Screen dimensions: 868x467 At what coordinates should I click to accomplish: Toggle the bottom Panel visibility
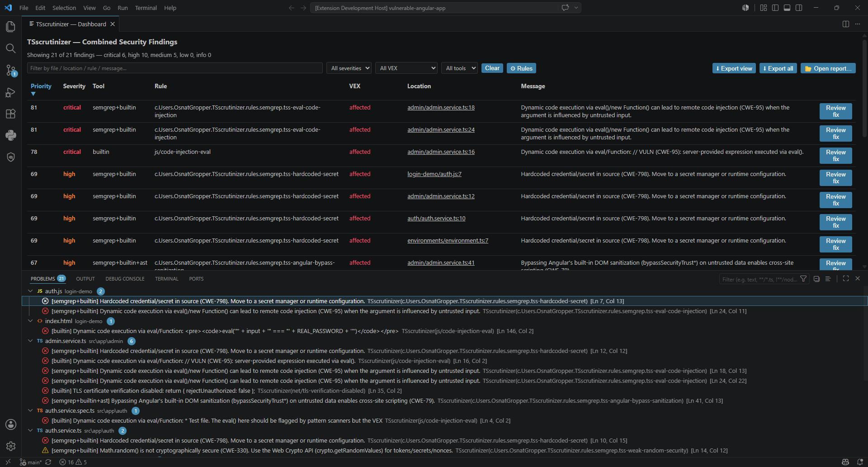[x=787, y=8]
